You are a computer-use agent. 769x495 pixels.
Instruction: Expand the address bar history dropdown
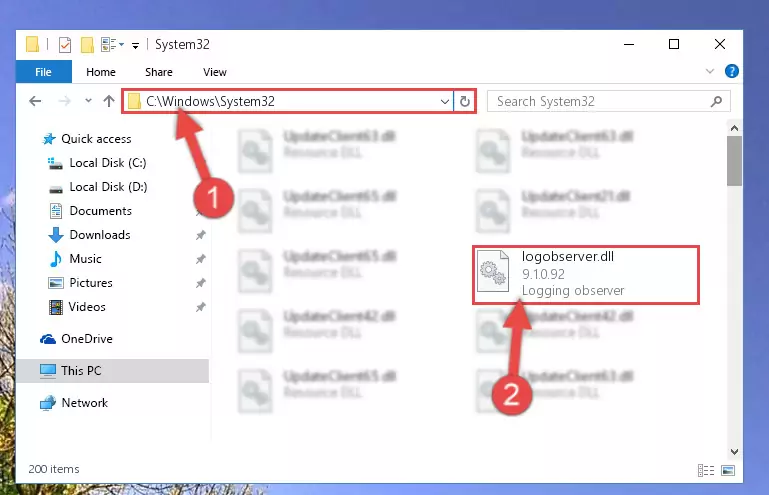tap(444, 102)
